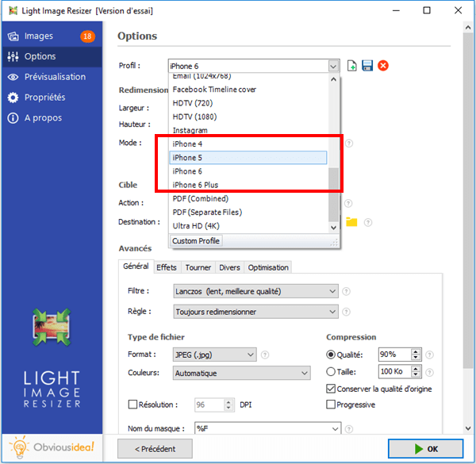Image resolution: width=476 pixels, height=464 pixels.
Task: Click the Qualité 90% value field
Action: (394, 355)
